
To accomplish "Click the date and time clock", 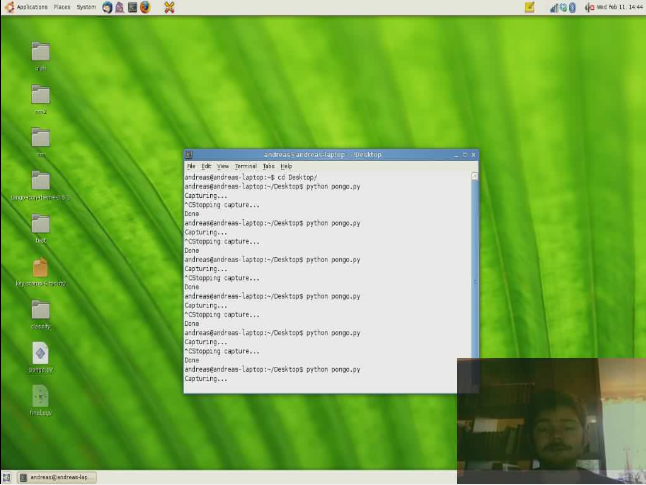I will pos(620,7).
